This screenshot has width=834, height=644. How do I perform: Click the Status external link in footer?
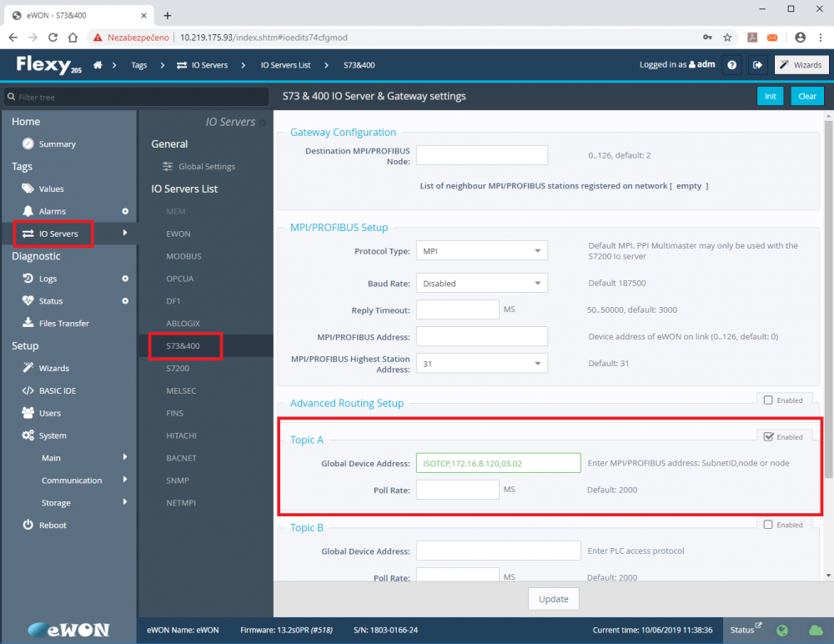(x=746, y=629)
